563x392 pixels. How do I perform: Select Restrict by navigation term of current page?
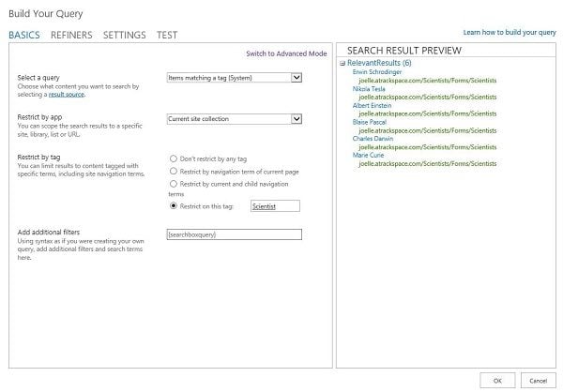[174, 172]
